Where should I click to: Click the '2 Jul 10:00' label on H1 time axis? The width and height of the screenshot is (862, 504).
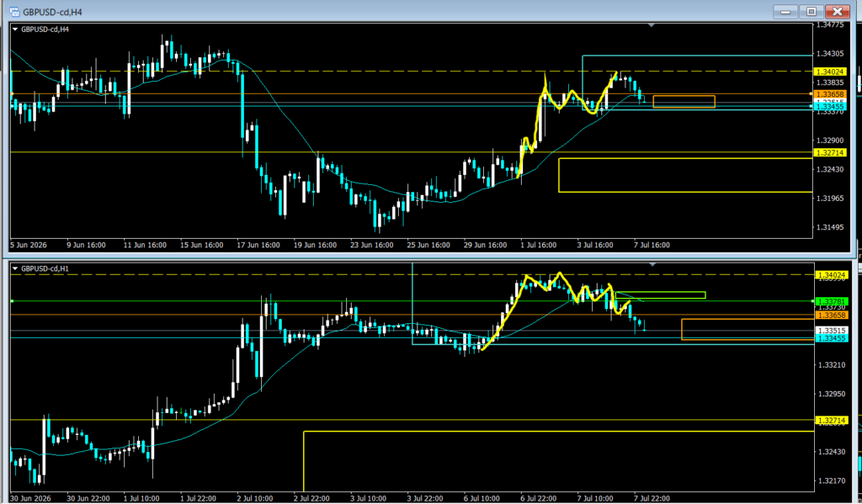tap(257, 498)
